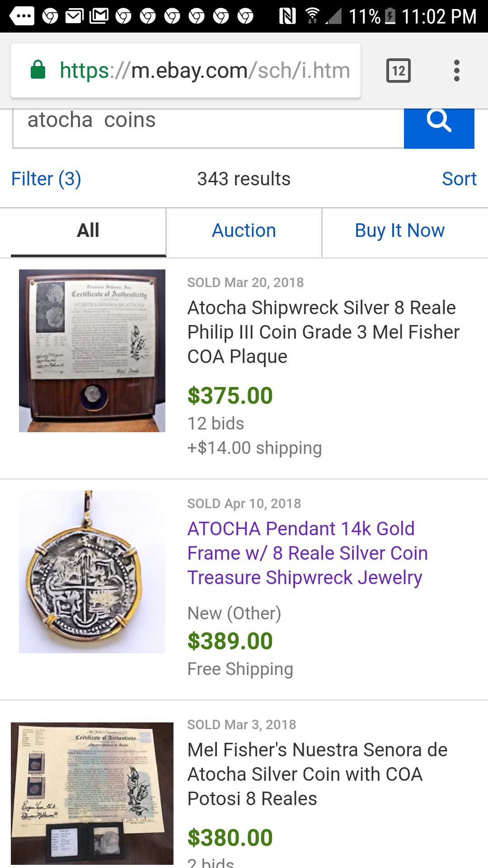Open Mel Fisher's Nuestra Senora listing
This screenshot has height=868, width=488.
point(317,774)
